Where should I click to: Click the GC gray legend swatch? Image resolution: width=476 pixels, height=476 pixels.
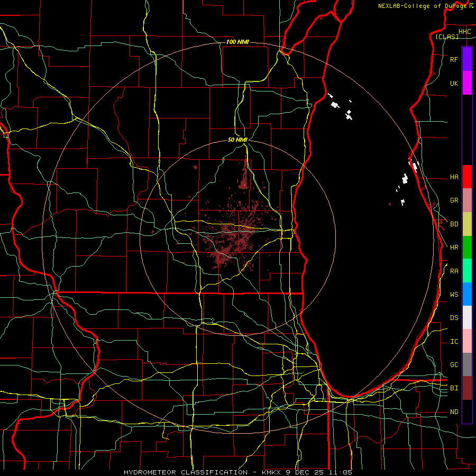(467, 364)
